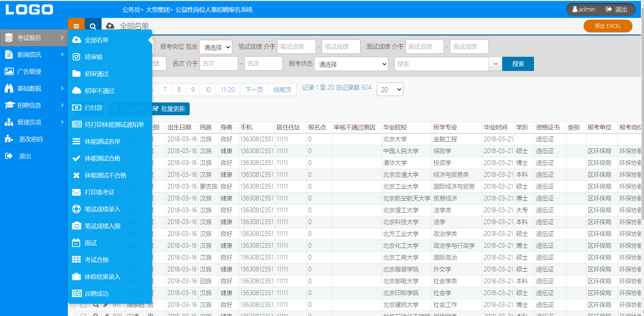Open the 待审核 list from menu

(94, 57)
